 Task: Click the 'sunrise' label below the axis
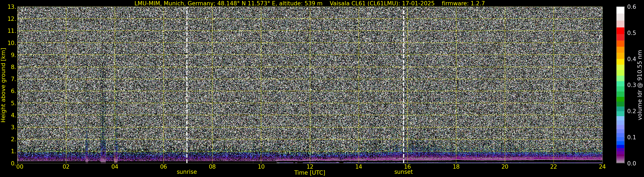[187, 172]
